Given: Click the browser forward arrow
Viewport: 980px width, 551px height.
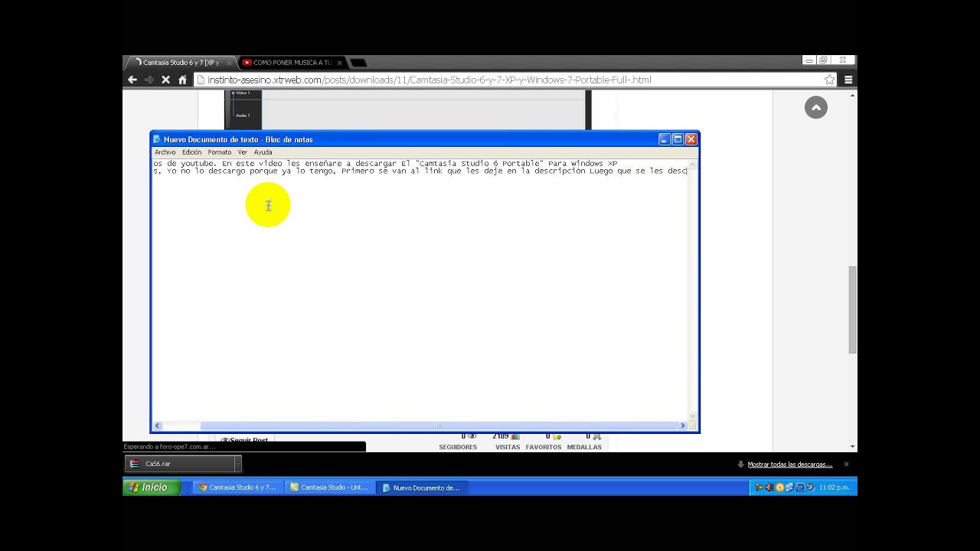Looking at the screenshot, I should (x=149, y=80).
